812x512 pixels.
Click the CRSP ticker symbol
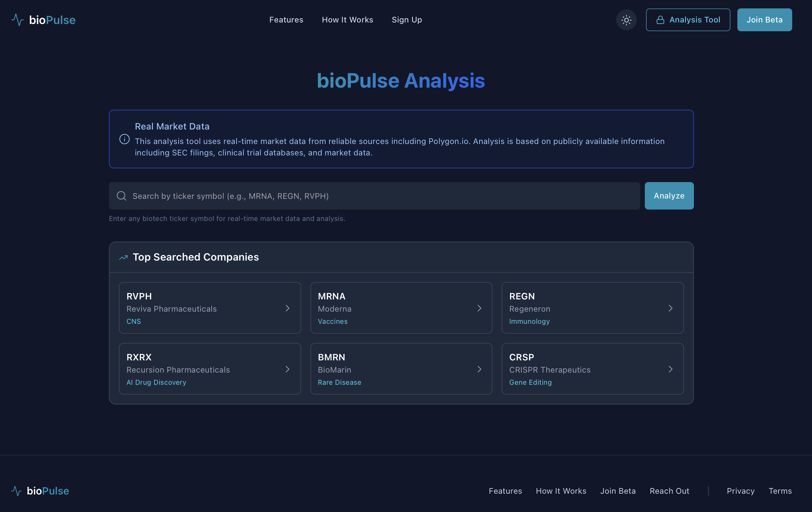point(521,357)
